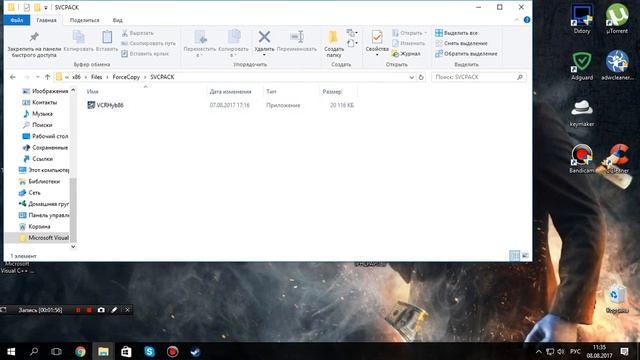
Task: Refresh the SVCPACK folder view
Action: (421, 77)
